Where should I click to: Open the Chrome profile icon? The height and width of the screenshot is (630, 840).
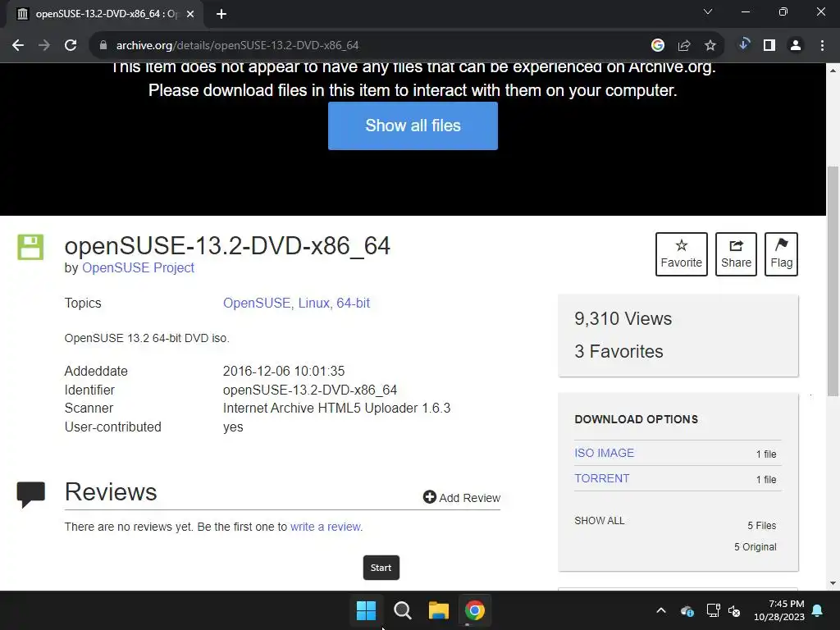[796, 46]
